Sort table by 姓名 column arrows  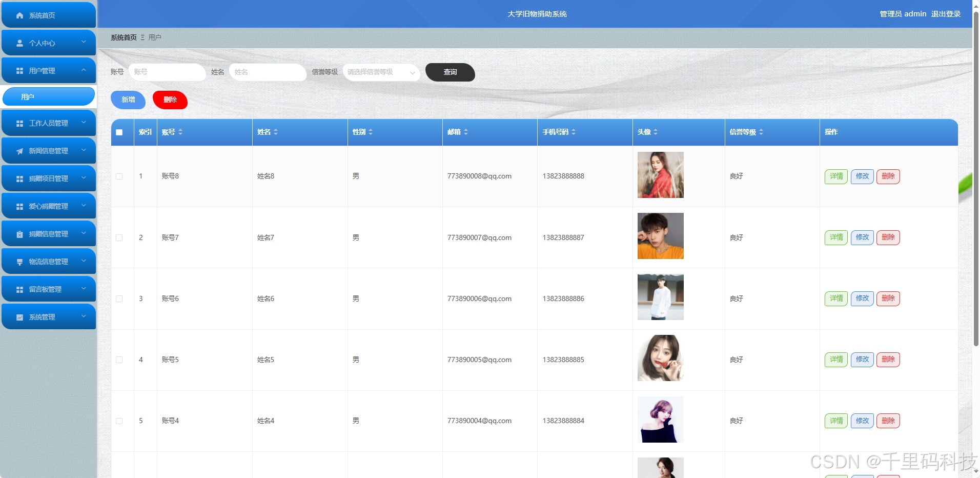pos(276,132)
